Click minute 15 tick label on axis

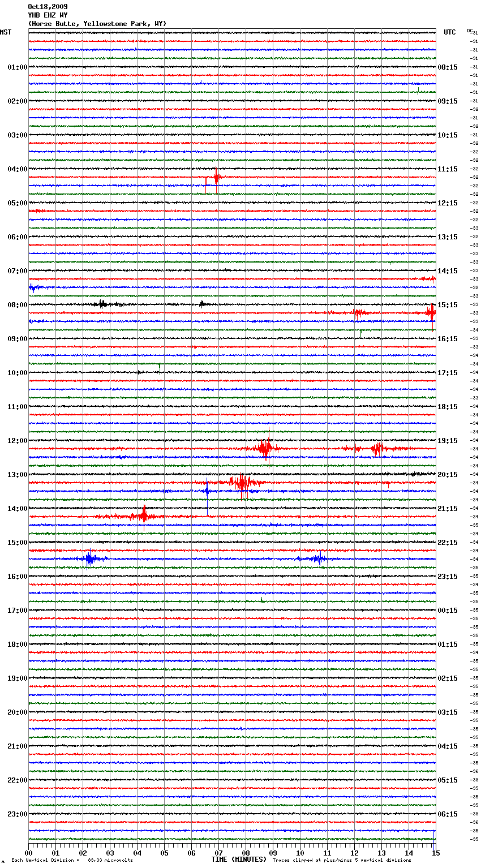436,853
